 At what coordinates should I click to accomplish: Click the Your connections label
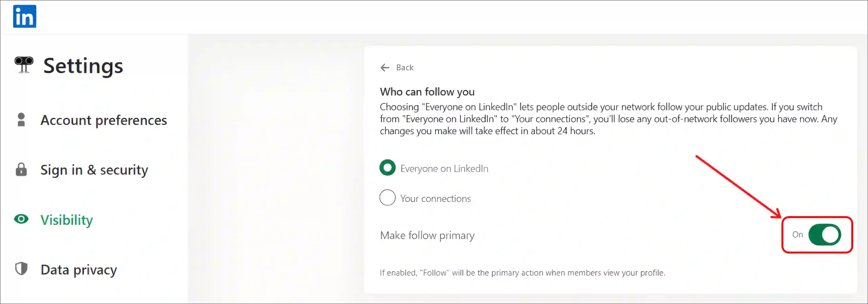435,198
